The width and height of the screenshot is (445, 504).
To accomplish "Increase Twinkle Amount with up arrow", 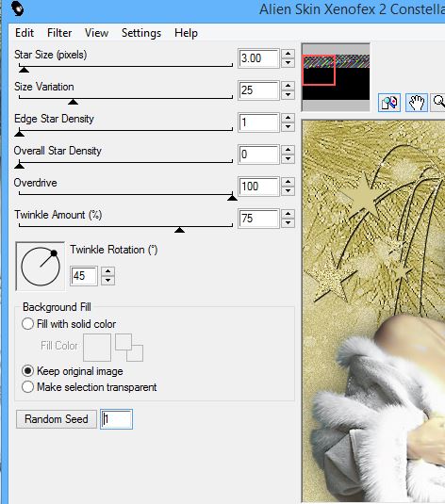I will 288,214.
